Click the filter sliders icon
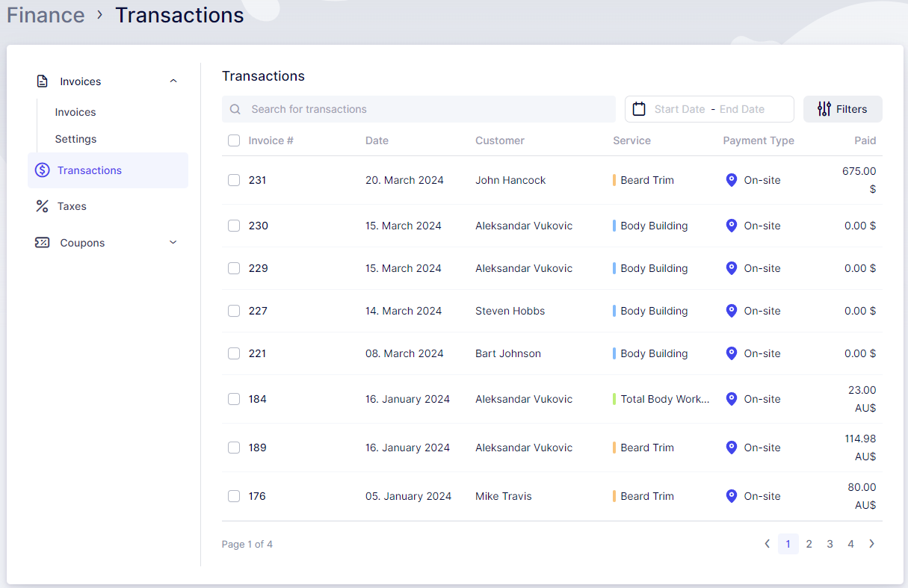908x588 pixels. point(824,109)
